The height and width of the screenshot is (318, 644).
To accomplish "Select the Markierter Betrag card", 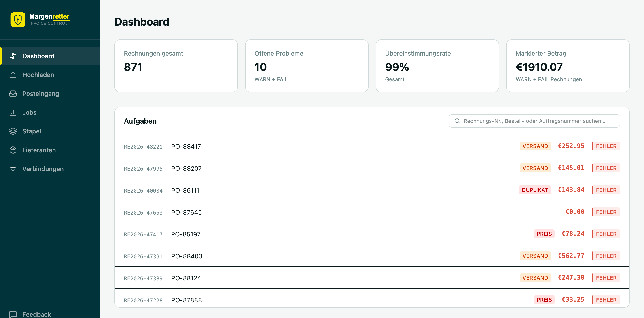I will click(x=568, y=66).
